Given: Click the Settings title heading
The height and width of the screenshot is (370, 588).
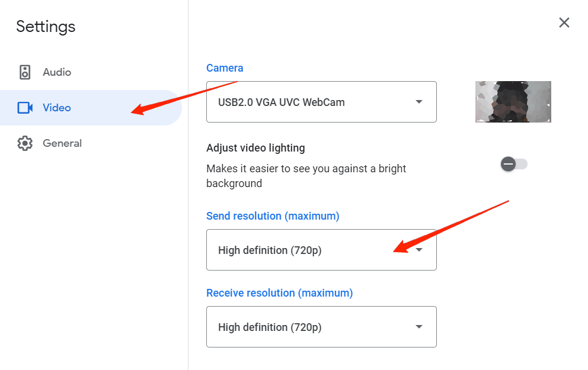Looking at the screenshot, I should pos(46,27).
